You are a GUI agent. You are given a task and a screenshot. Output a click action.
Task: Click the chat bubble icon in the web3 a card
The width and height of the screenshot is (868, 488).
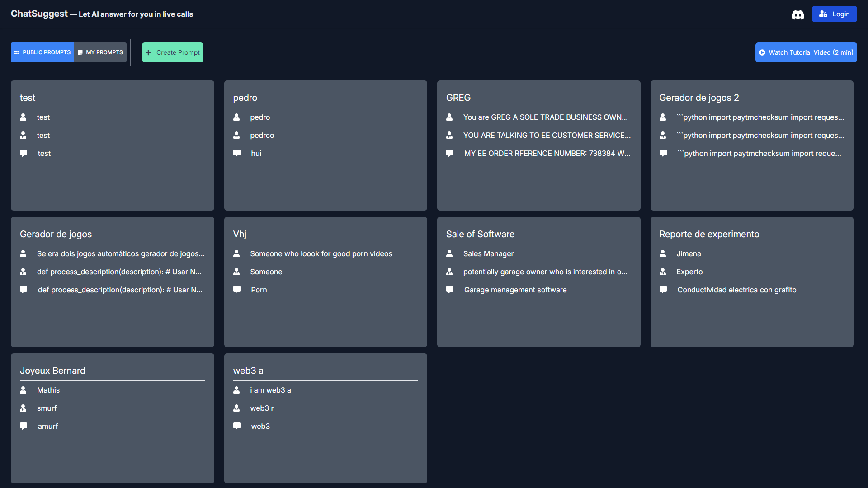pos(237,426)
